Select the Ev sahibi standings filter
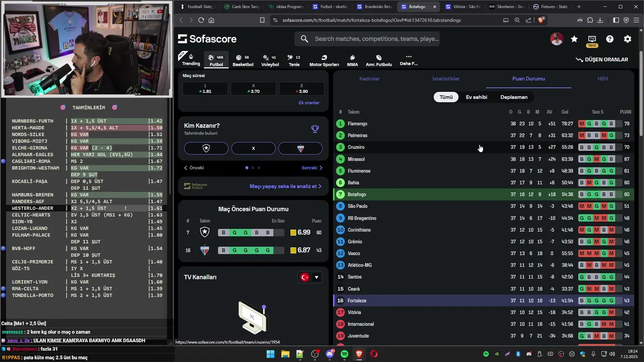644x362 pixels. click(x=476, y=97)
